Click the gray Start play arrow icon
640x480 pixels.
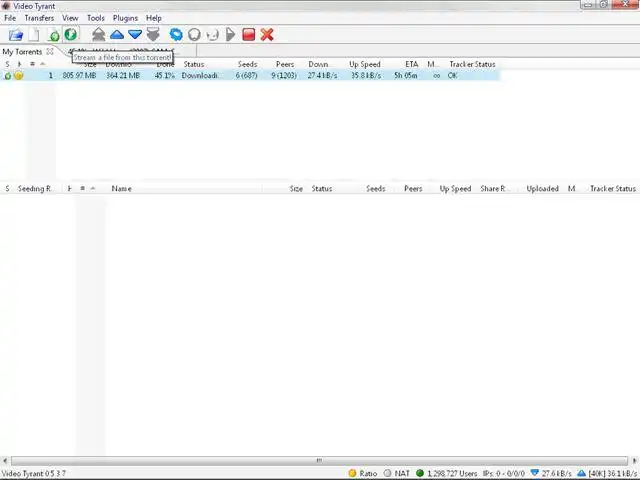[x=230, y=35]
